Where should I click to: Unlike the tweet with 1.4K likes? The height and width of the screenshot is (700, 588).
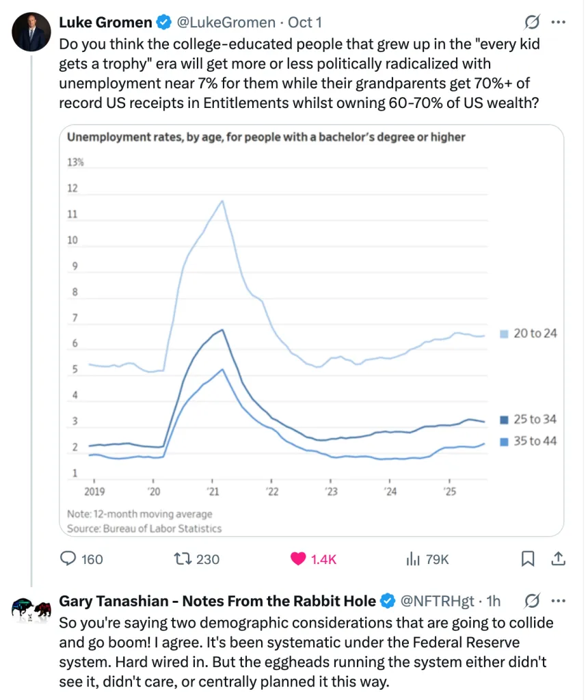tap(298, 559)
